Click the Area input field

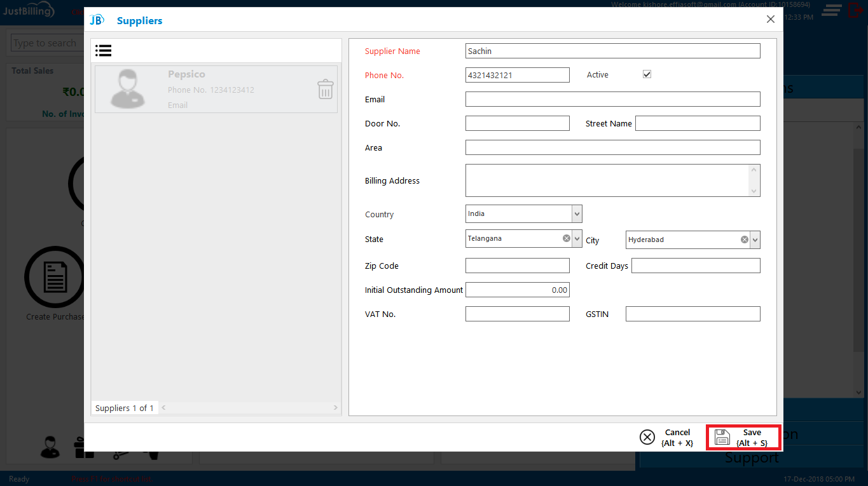(x=613, y=147)
